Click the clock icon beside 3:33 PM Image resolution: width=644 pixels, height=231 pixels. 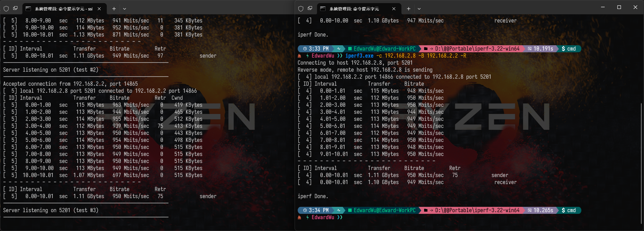[305, 49]
